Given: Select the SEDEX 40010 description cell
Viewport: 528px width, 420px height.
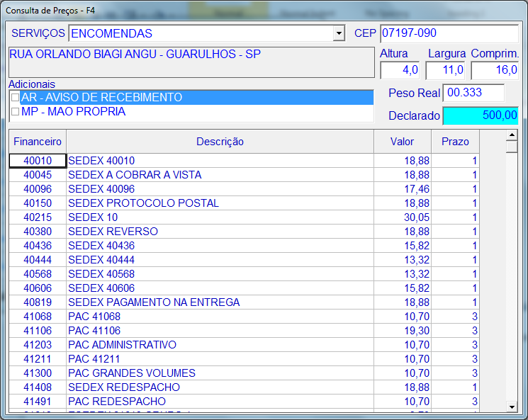Looking at the screenshot, I should [220, 161].
